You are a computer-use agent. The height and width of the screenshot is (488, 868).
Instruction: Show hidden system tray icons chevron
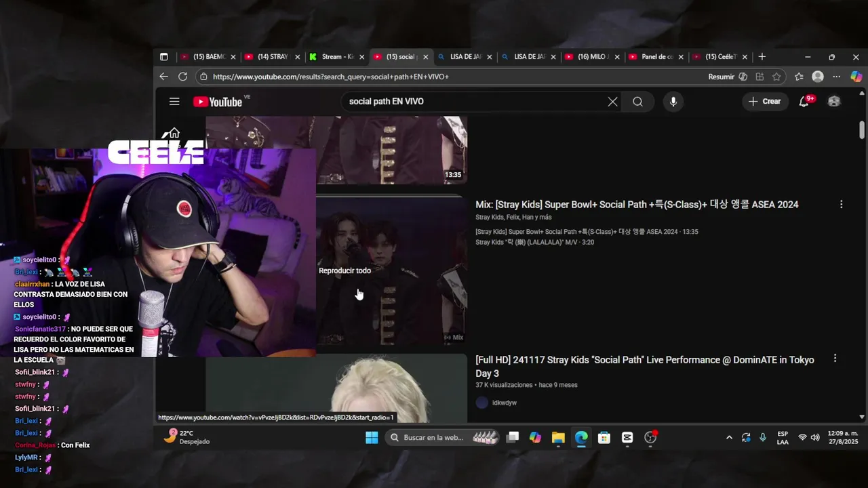pos(729,438)
